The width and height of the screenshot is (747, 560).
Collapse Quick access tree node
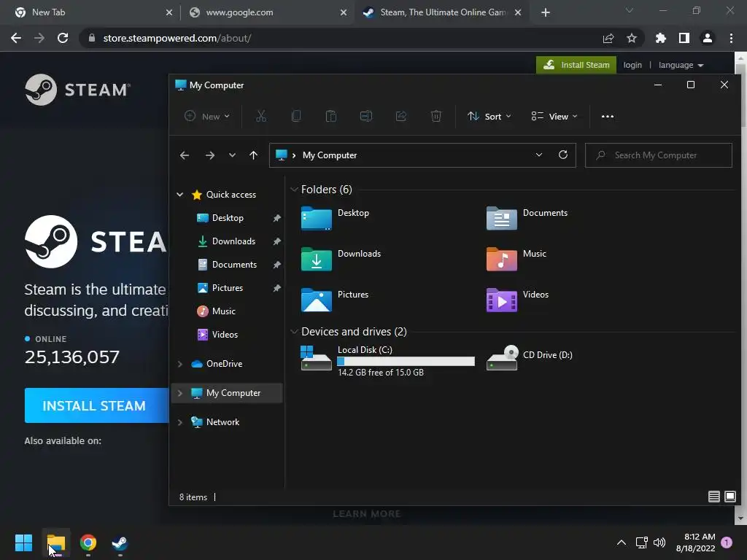(179, 194)
